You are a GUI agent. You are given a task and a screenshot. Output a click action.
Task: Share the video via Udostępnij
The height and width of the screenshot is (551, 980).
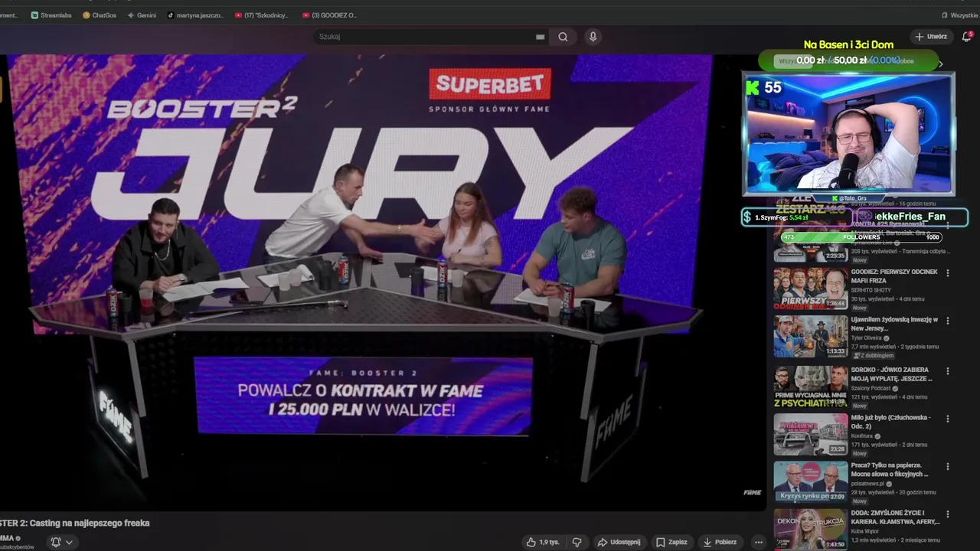[619, 542]
